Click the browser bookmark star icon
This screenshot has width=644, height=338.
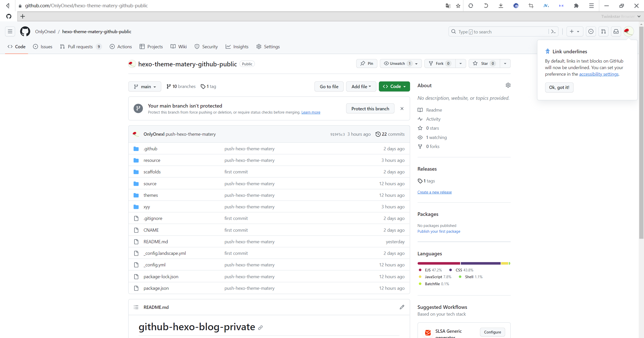click(x=458, y=6)
